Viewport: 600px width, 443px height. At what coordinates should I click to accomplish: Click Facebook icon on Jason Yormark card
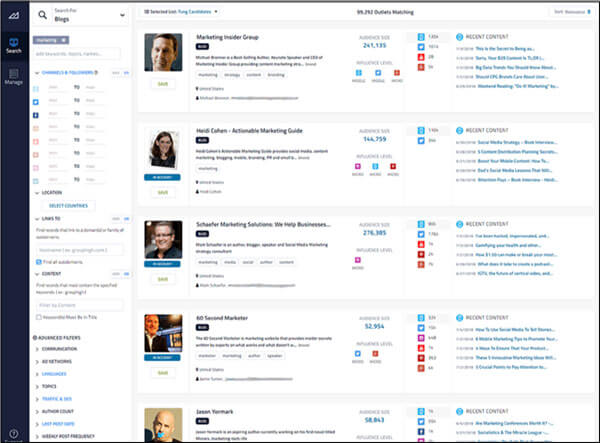421,431
